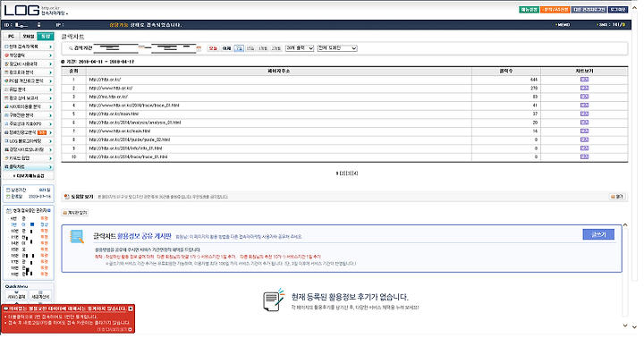This screenshot has height=338, width=644.
Task: Expand the 키워드 알람 sidebar menu arrow
Action: [50, 158]
